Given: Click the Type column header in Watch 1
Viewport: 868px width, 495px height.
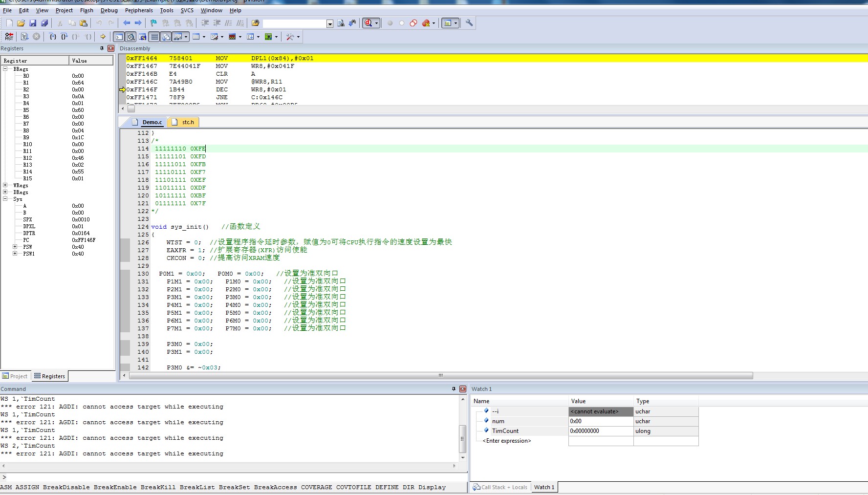Looking at the screenshot, I should click(666, 401).
